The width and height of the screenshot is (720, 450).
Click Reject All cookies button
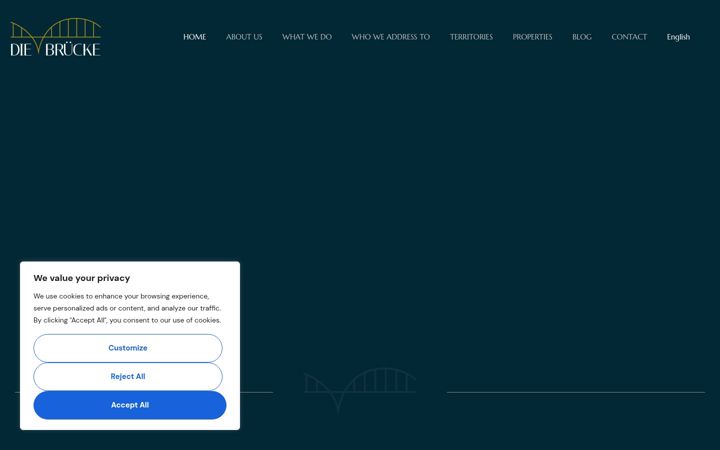coord(128,377)
